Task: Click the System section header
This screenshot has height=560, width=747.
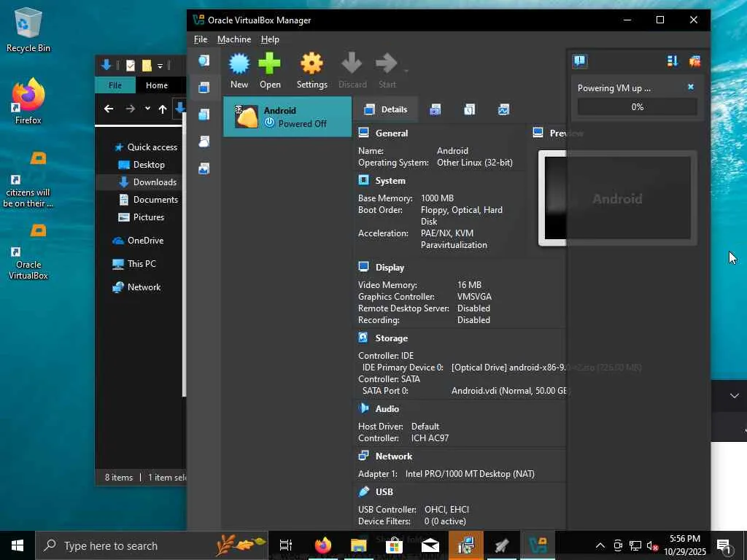Action: coord(390,181)
